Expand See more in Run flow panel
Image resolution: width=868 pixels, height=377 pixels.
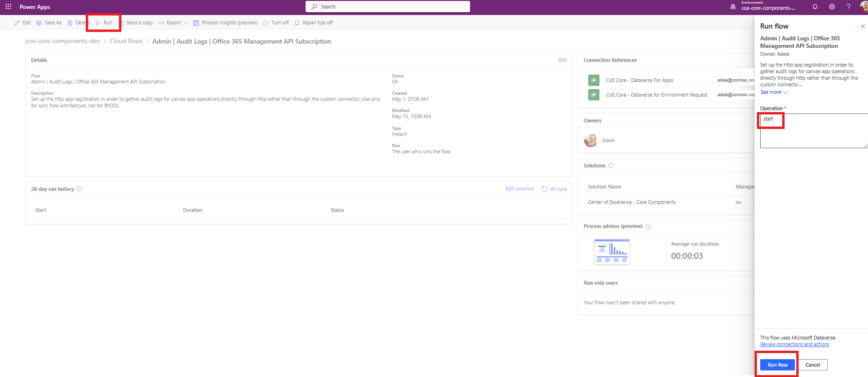pyautogui.click(x=774, y=92)
